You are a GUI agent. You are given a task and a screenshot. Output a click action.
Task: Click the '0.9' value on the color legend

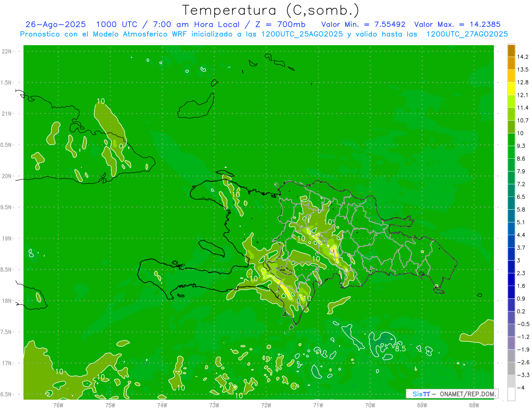click(x=521, y=298)
